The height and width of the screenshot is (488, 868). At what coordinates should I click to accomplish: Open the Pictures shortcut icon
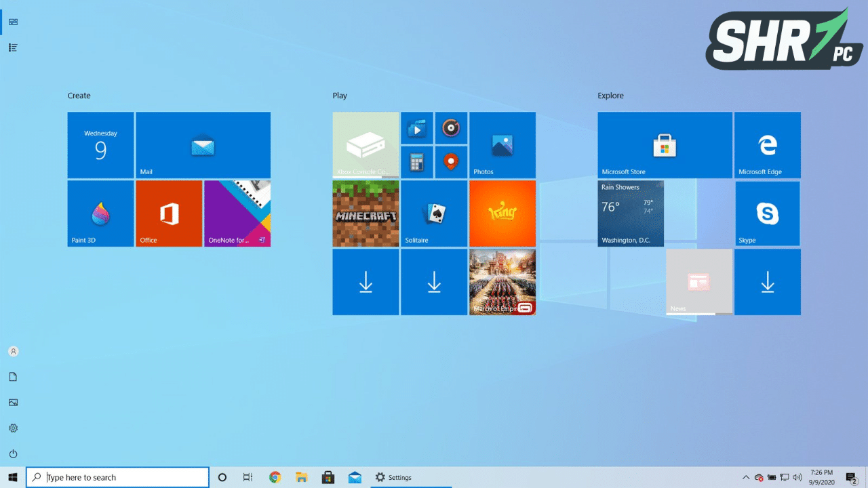point(13,403)
